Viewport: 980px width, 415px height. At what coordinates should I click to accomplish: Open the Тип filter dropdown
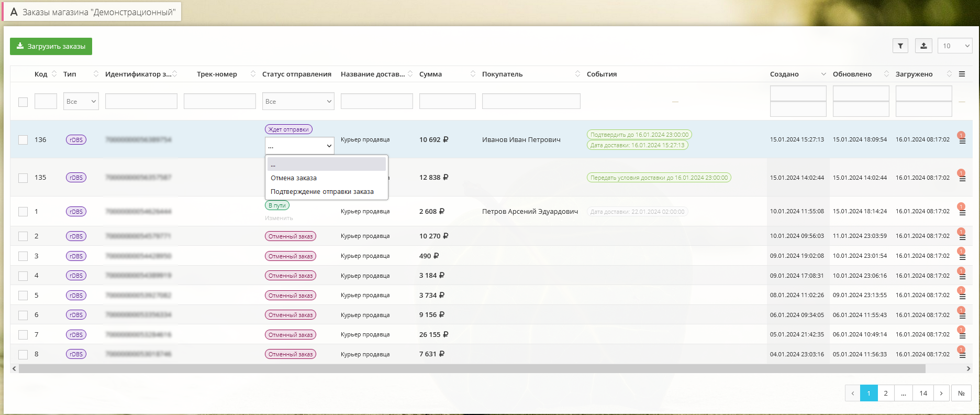coord(81,102)
